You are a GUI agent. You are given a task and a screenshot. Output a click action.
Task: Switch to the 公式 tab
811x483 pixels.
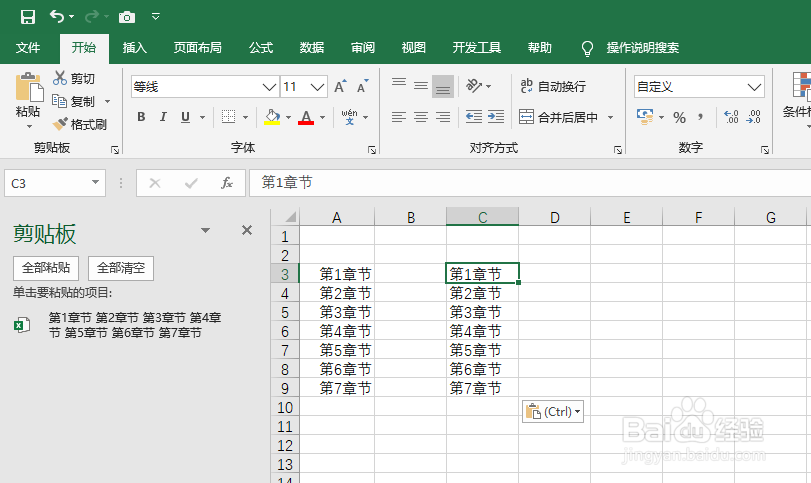[x=261, y=48]
